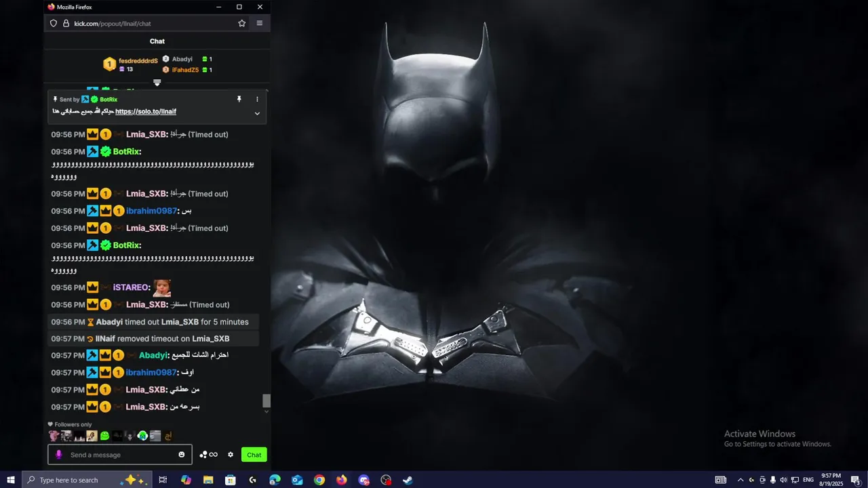
Task: Click the microphone icon in message box
Action: [x=59, y=455]
